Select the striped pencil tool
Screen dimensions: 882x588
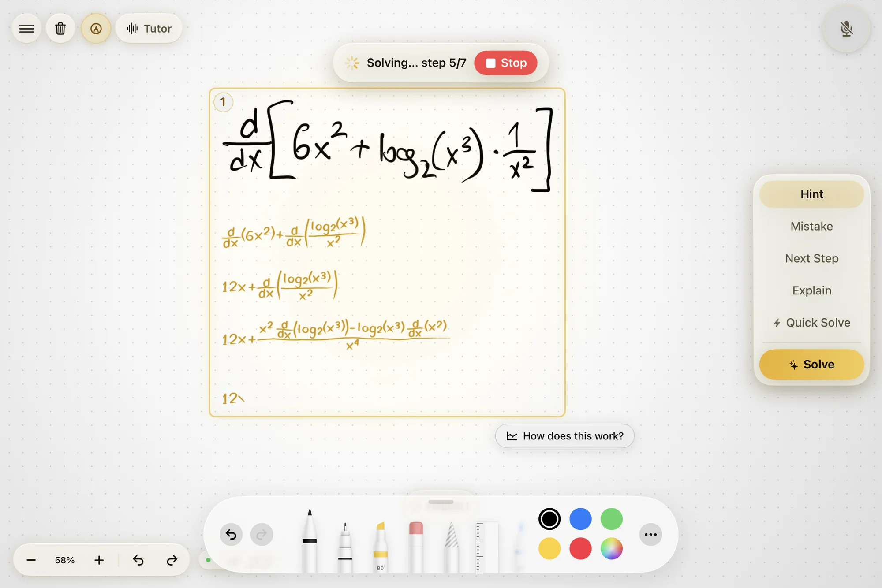(451, 547)
